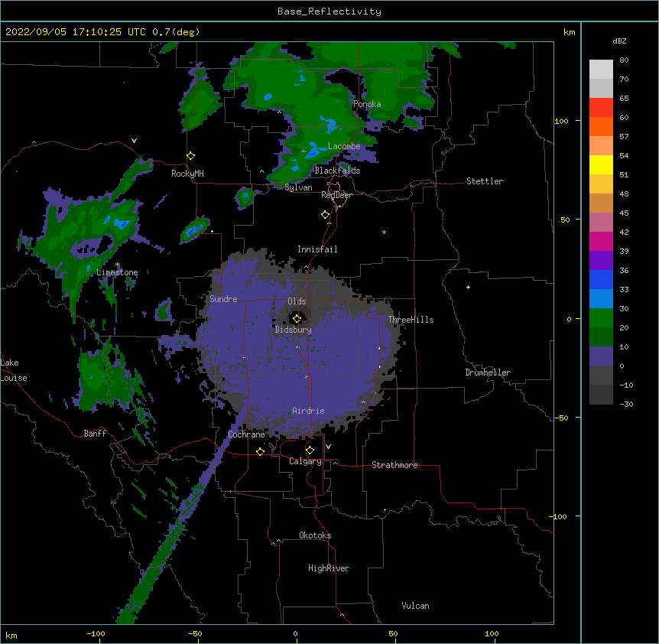Click the yellow diamond marker above Calgary label
The width and height of the screenshot is (659, 644).
[310, 450]
